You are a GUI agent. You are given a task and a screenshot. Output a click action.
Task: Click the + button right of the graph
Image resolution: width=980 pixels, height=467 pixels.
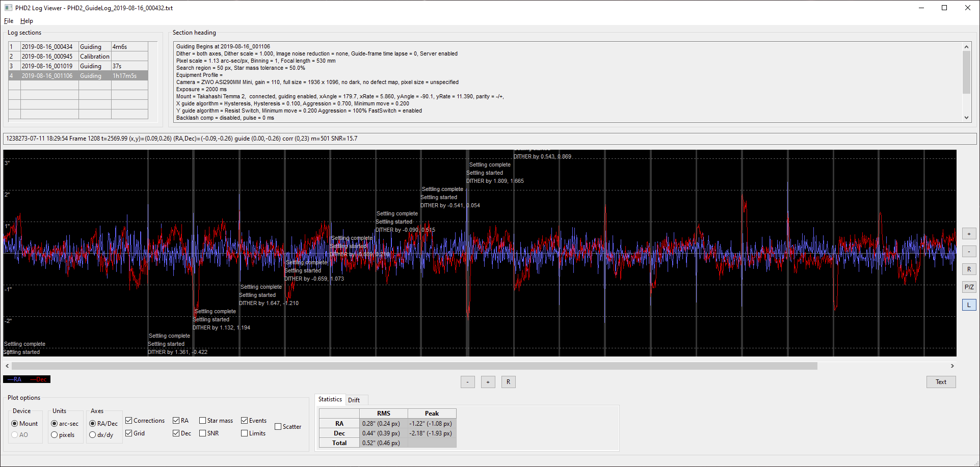(x=969, y=234)
